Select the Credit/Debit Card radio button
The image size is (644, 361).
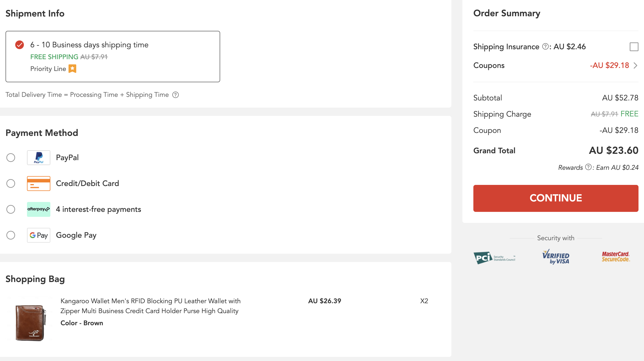tap(11, 184)
